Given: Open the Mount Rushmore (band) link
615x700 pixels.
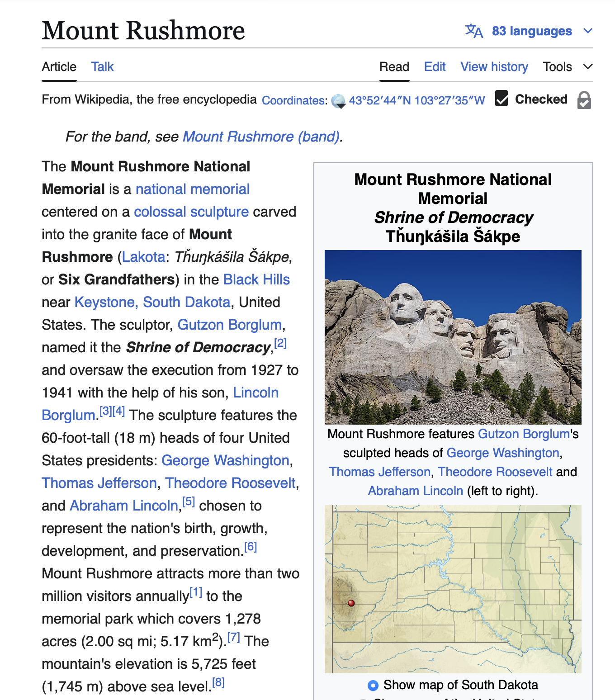Looking at the screenshot, I should point(261,137).
